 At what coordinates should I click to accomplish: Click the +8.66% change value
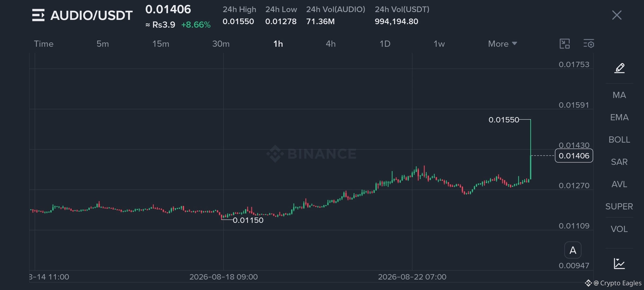[x=196, y=25]
